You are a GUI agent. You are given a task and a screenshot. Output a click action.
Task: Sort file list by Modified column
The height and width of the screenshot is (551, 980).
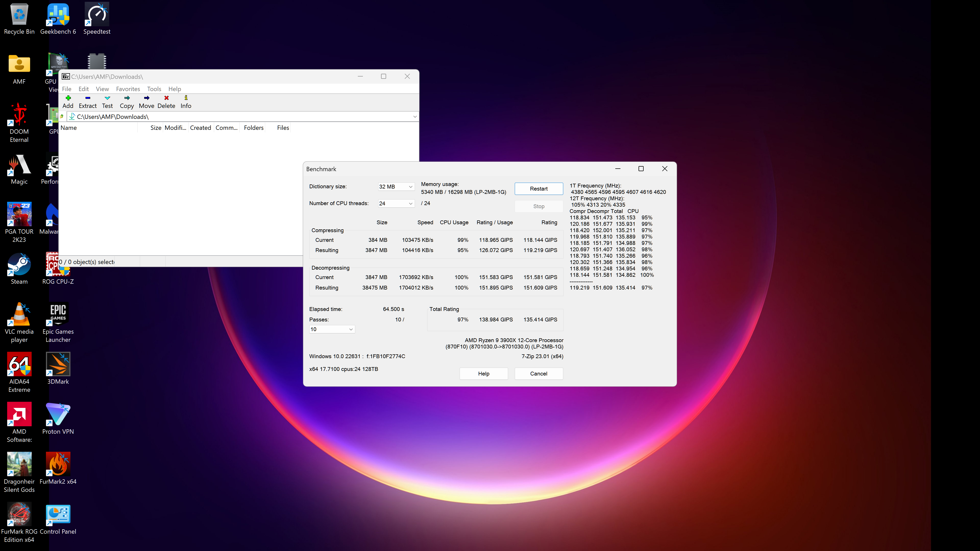pos(175,128)
